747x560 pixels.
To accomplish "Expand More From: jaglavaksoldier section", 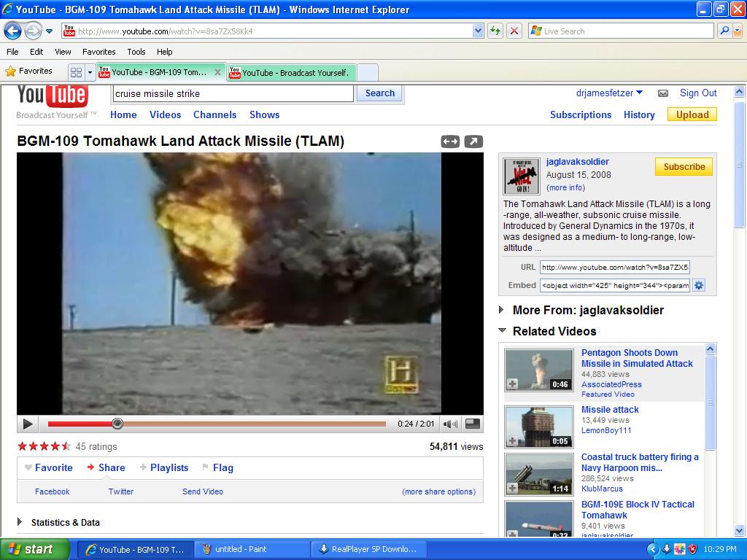I will pyautogui.click(x=501, y=310).
